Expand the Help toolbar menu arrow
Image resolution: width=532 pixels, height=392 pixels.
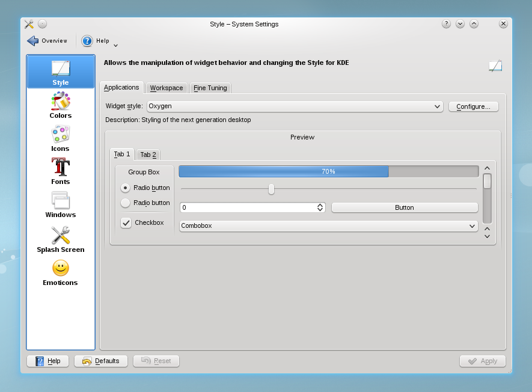(x=115, y=45)
